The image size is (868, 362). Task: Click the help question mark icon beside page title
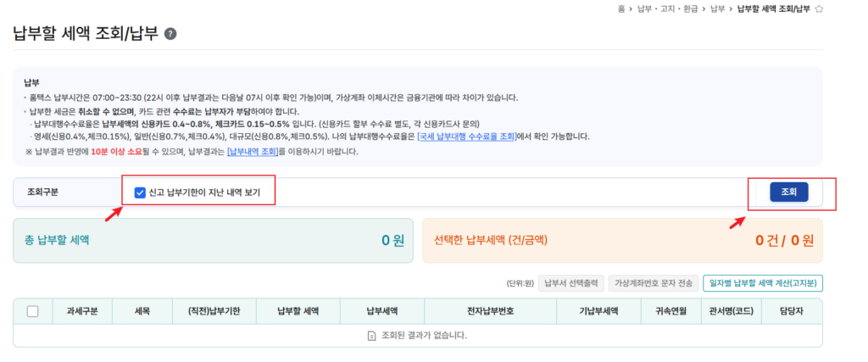[170, 34]
